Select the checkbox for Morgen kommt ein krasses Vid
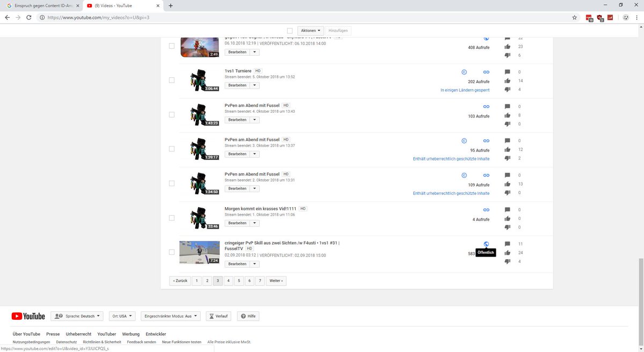 coord(172,218)
